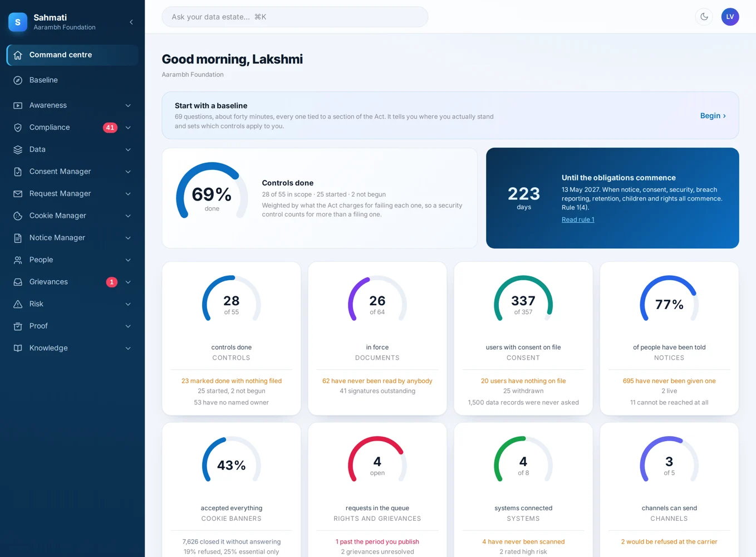Screen dimensions: 756x557
Task: Click the People users icon
Action: click(x=18, y=260)
